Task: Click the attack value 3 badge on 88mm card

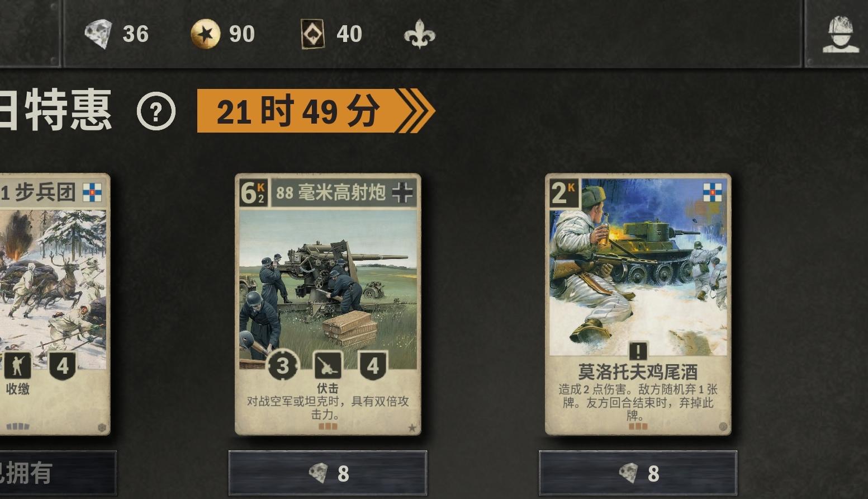Action: 283,366
